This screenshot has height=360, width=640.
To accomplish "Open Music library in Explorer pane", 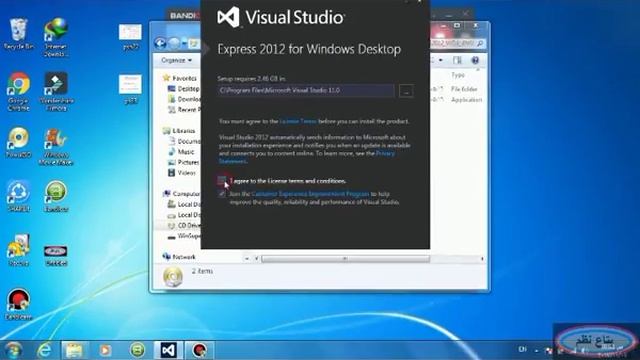I will pyautogui.click(x=181, y=152).
